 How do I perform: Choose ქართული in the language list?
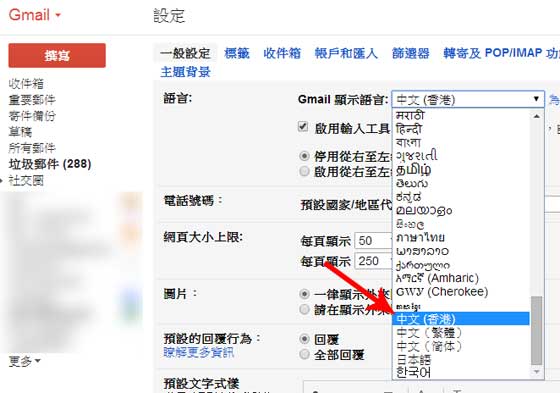click(x=461, y=265)
